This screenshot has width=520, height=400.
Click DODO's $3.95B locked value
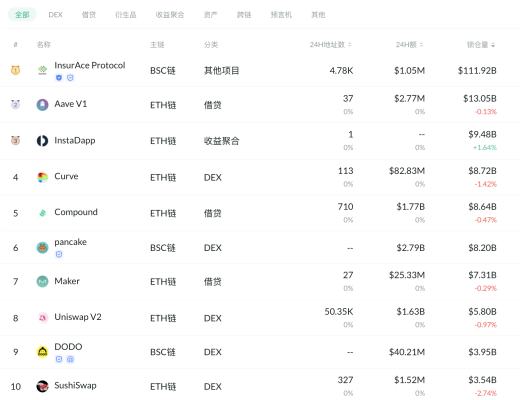482,352
